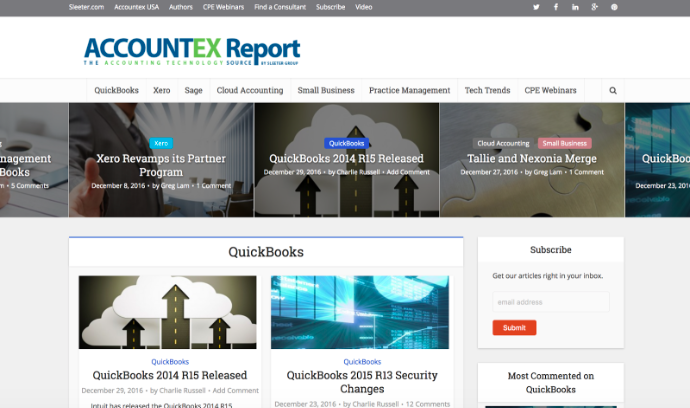Click Find a Consultant link
This screenshot has width=690, height=408.
pos(280,7)
